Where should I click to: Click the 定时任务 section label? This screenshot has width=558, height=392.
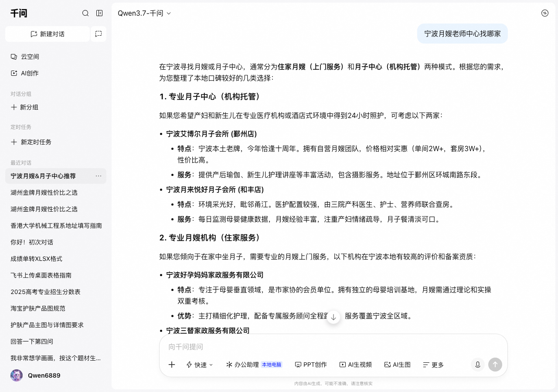21,127
